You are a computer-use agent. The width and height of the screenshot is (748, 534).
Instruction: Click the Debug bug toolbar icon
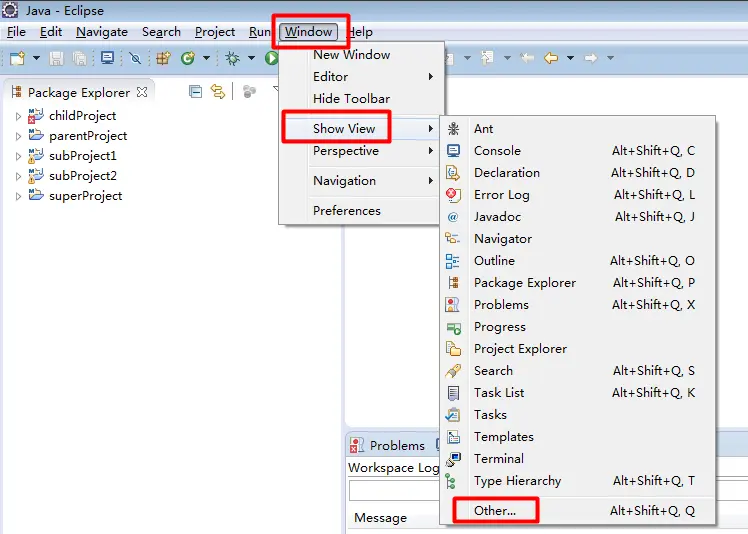tap(232, 58)
